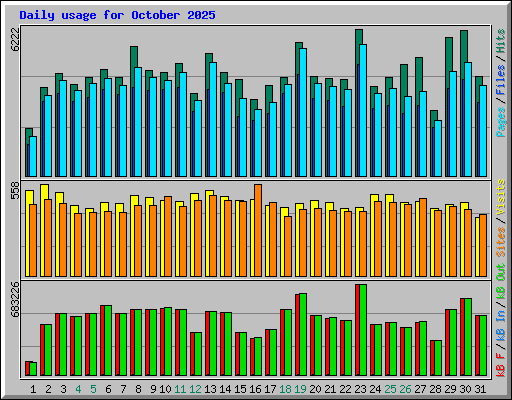This screenshot has height=400, width=512.
Task: Select weekend day 18 label
Action: pos(285,389)
